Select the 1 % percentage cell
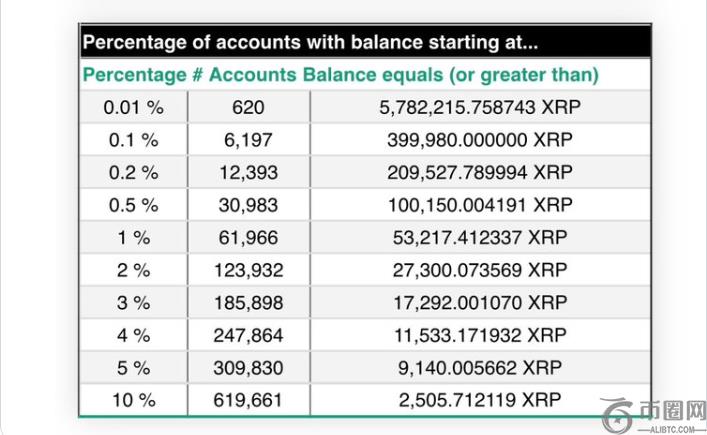707x435 pixels. click(133, 237)
